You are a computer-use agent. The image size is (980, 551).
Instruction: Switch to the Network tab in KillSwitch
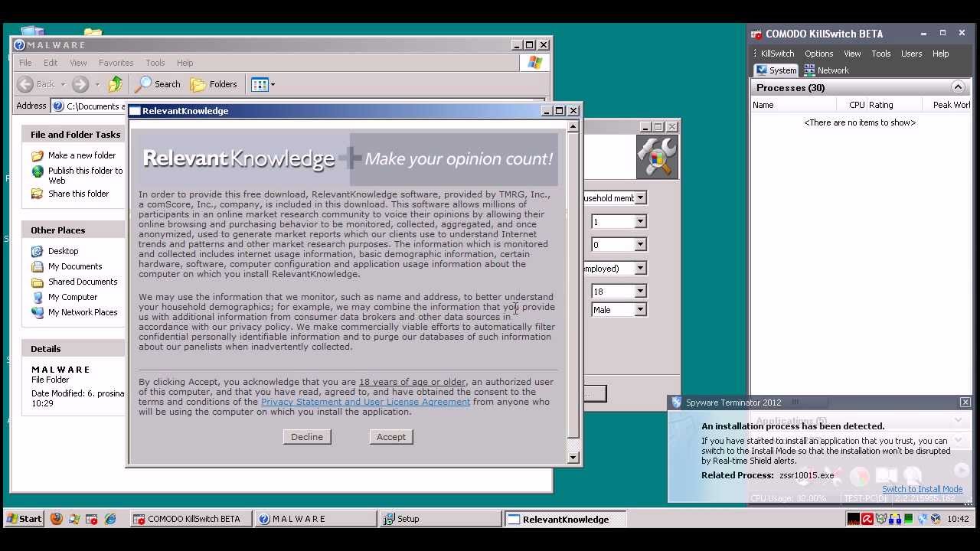826,70
